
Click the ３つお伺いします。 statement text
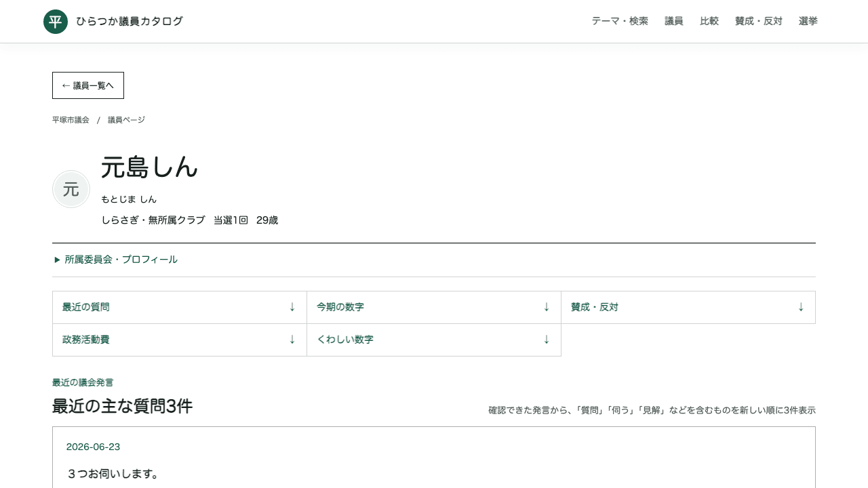click(x=113, y=474)
